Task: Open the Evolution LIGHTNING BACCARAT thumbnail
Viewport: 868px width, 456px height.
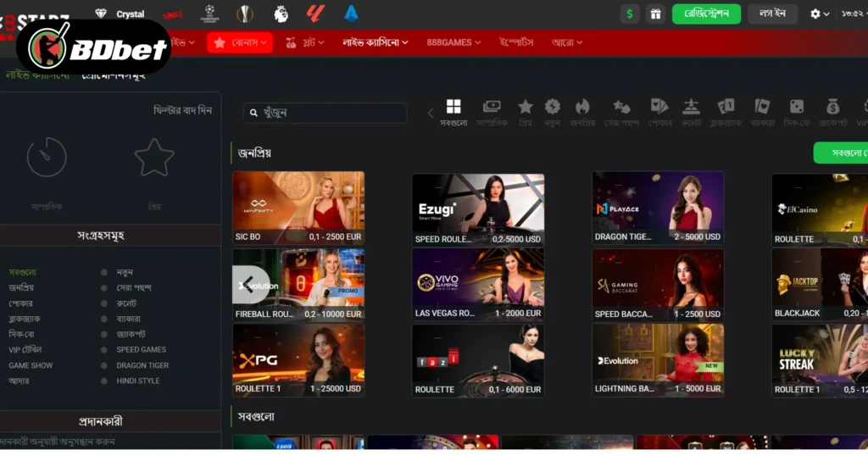Action: tap(658, 360)
